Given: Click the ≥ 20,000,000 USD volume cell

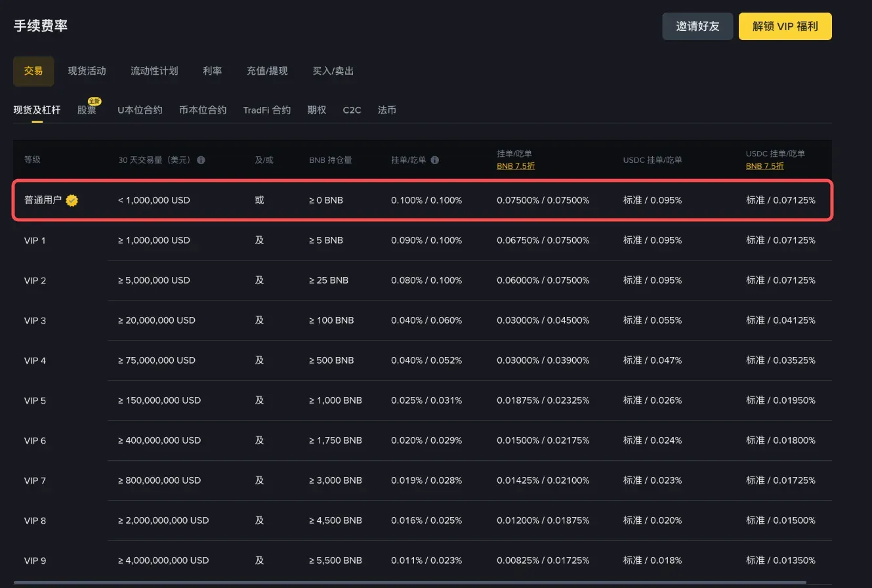Looking at the screenshot, I should [x=157, y=320].
